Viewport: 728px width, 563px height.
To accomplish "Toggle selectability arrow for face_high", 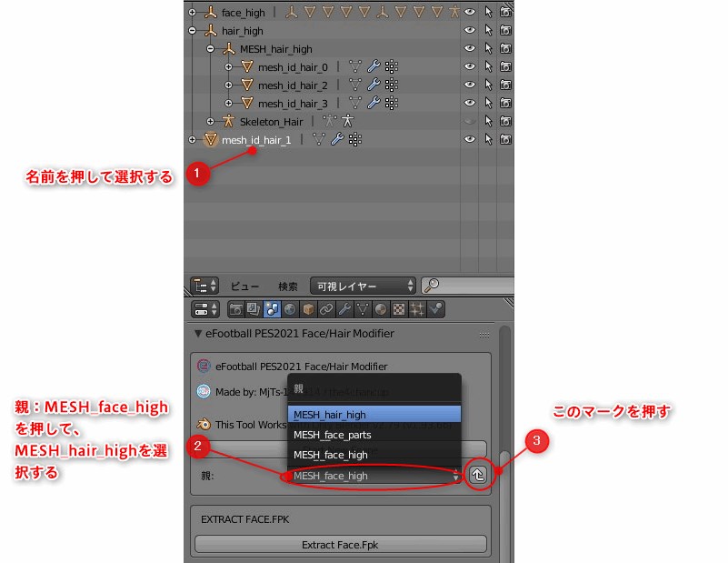I will point(488,12).
